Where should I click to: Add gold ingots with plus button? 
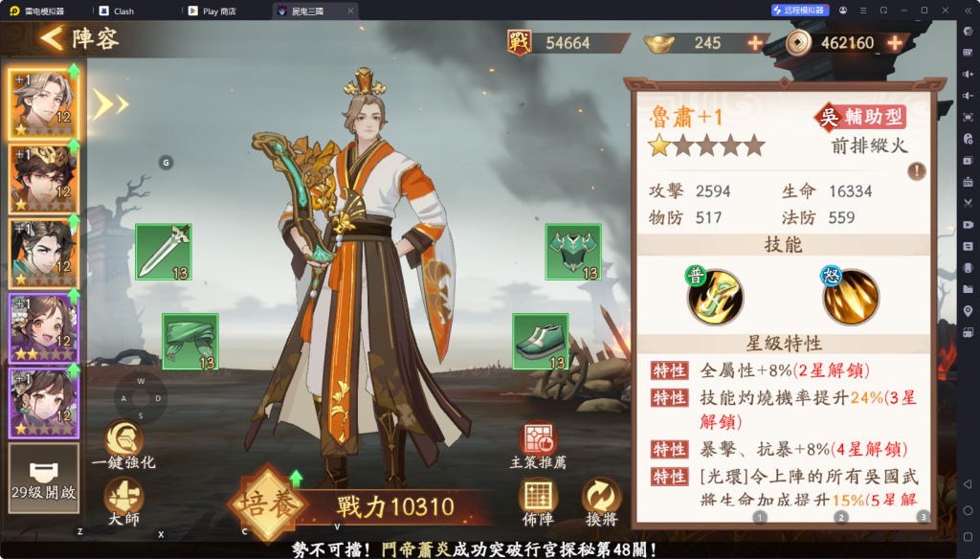756,42
